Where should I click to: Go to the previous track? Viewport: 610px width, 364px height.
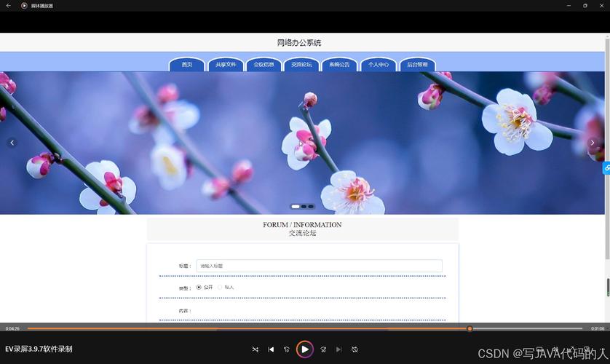pyautogui.click(x=271, y=349)
